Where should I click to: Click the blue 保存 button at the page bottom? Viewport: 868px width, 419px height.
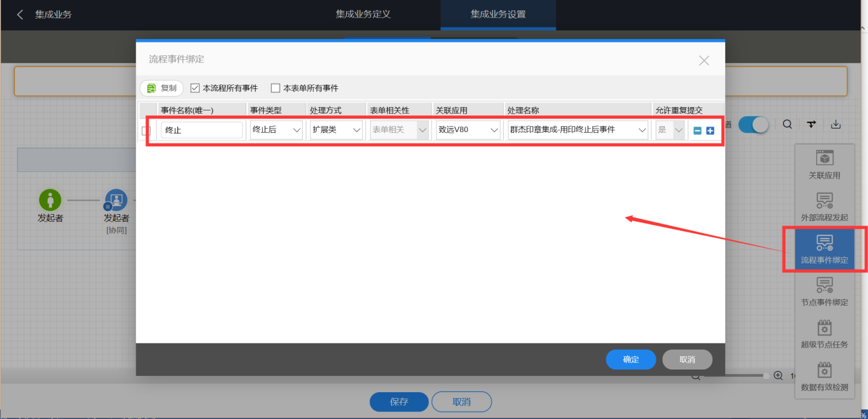point(399,402)
